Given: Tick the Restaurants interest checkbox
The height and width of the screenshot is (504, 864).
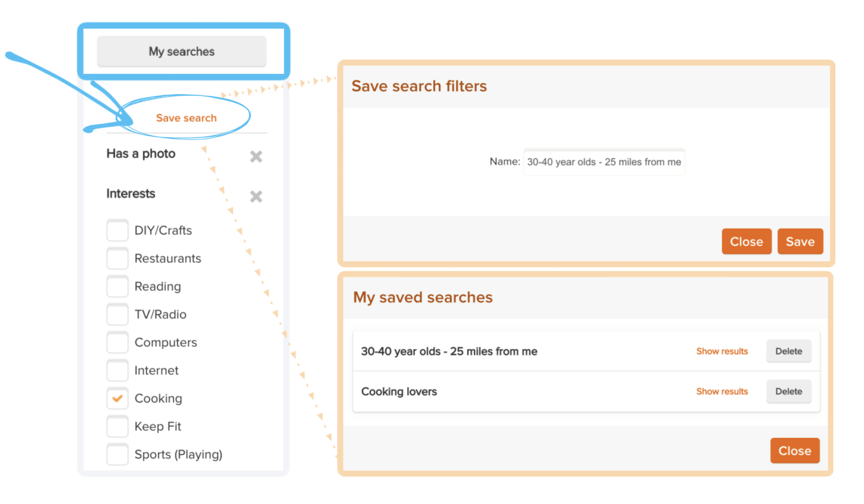Looking at the screenshot, I should pyautogui.click(x=117, y=259).
